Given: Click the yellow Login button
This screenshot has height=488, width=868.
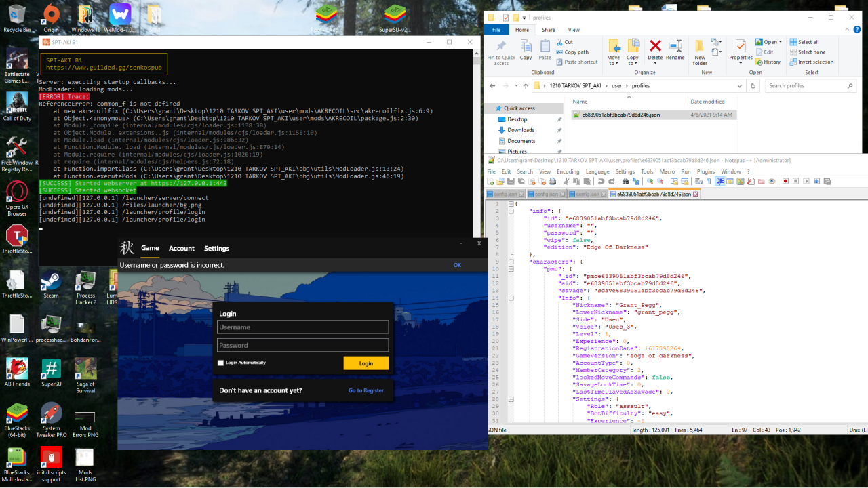Looking at the screenshot, I should [x=366, y=363].
